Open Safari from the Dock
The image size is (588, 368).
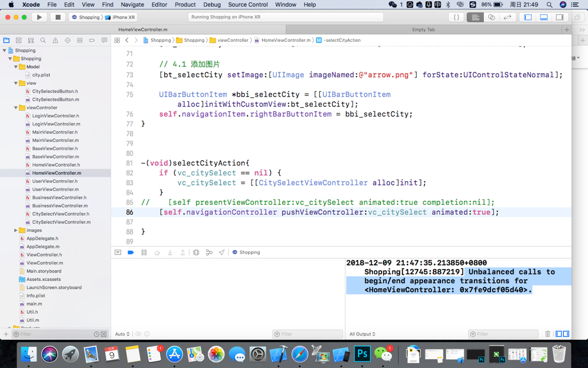(300, 354)
